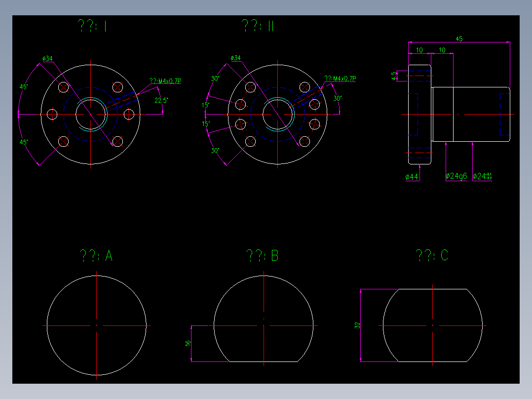Viewport: 532px width, 399px height.
Task: Select the 22.5° angle dimension on view I
Action: pyautogui.click(x=161, y=100)
